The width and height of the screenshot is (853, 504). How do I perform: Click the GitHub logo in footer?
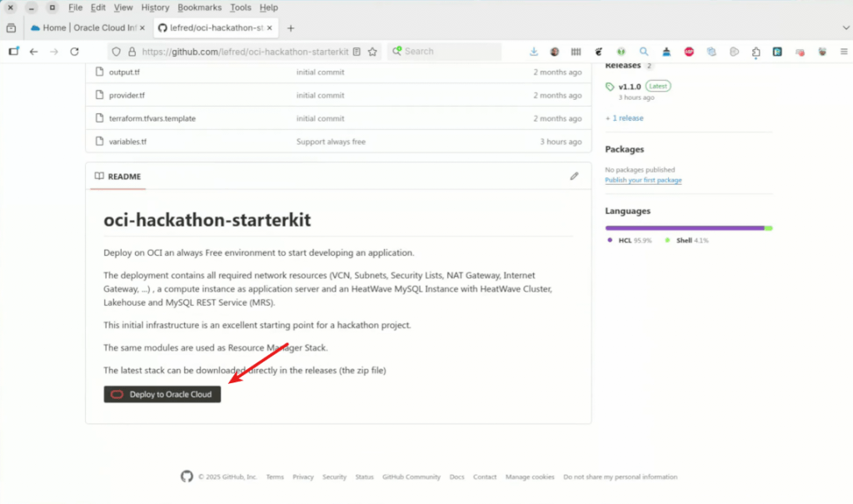(x=187, y=477)
